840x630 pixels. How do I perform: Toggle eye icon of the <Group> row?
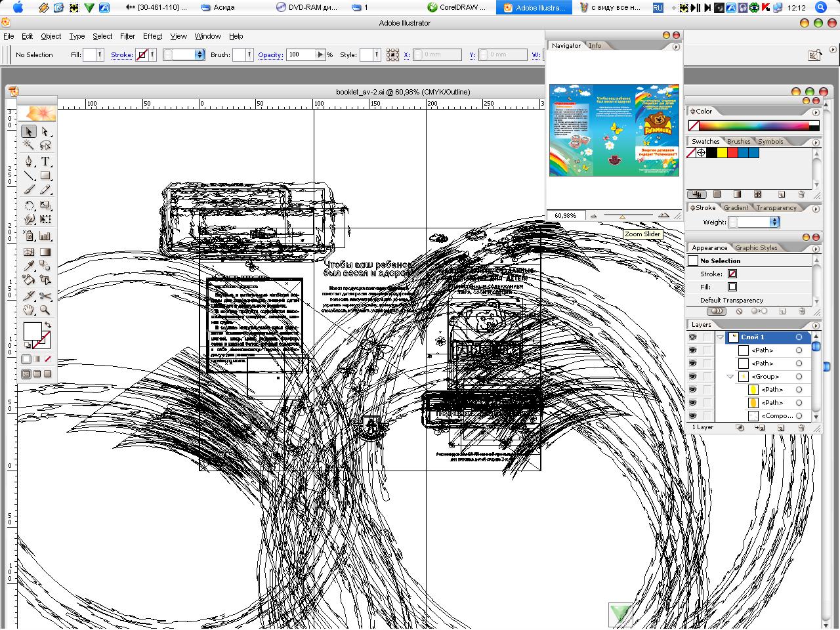pyautogui.click(x=692, y=377)
